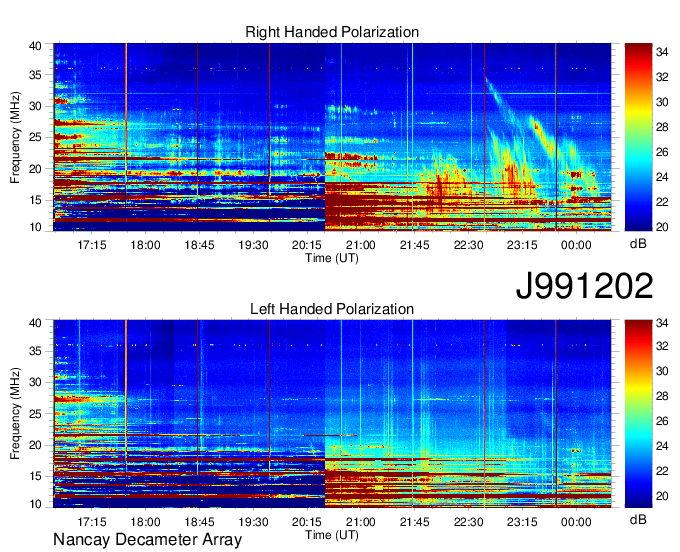Click the 30 MHz tick on the top plot
This screenshot has width=680, height=552.
(35, 106)
